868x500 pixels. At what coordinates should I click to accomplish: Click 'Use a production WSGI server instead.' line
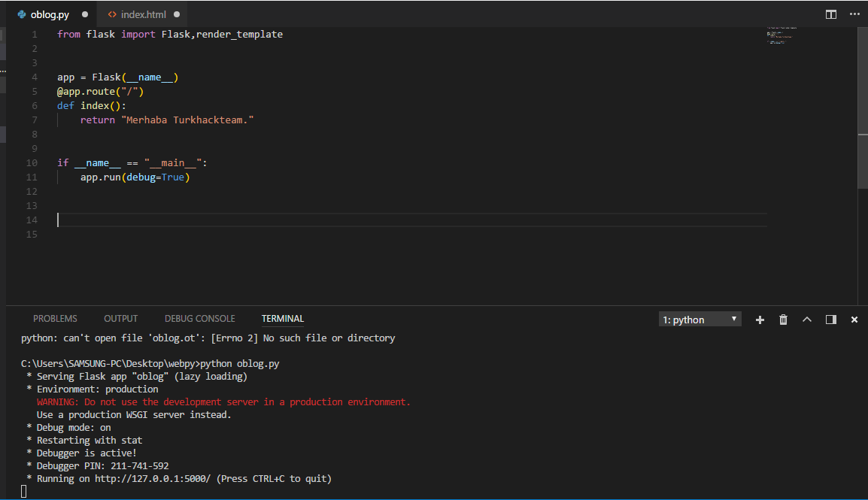134,415
